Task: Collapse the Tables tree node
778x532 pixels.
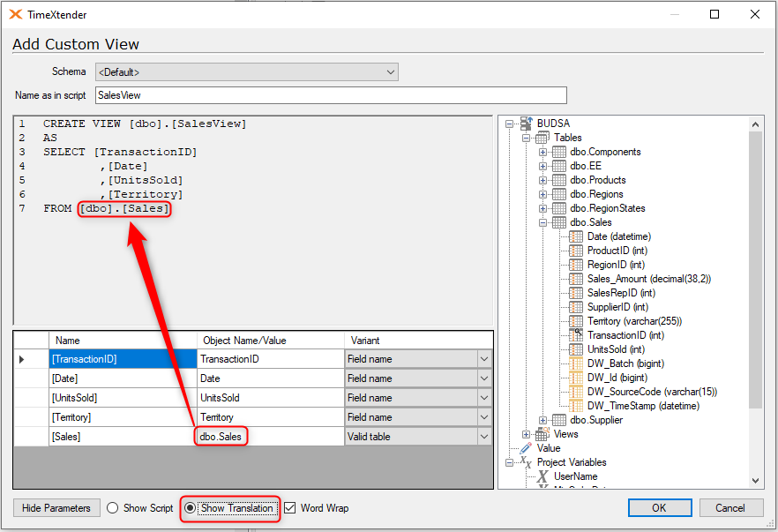Action: tap(526, 138)
